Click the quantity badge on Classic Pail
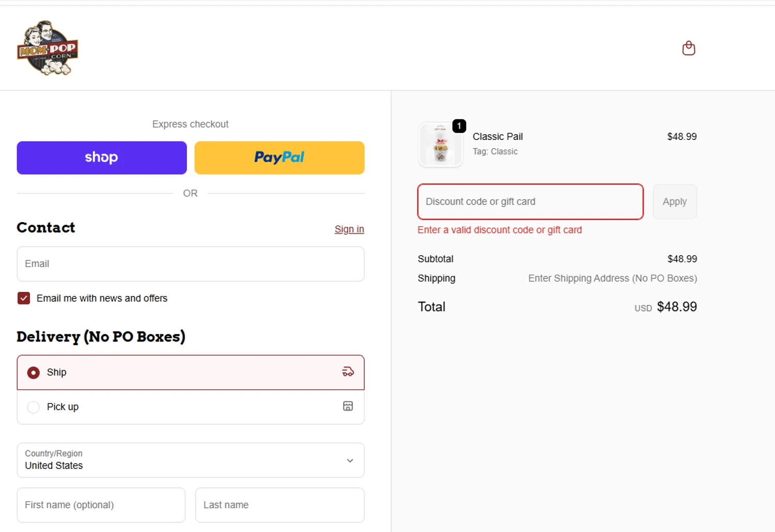The width and height of the screenshot is (775, 532). coord(459,126)
